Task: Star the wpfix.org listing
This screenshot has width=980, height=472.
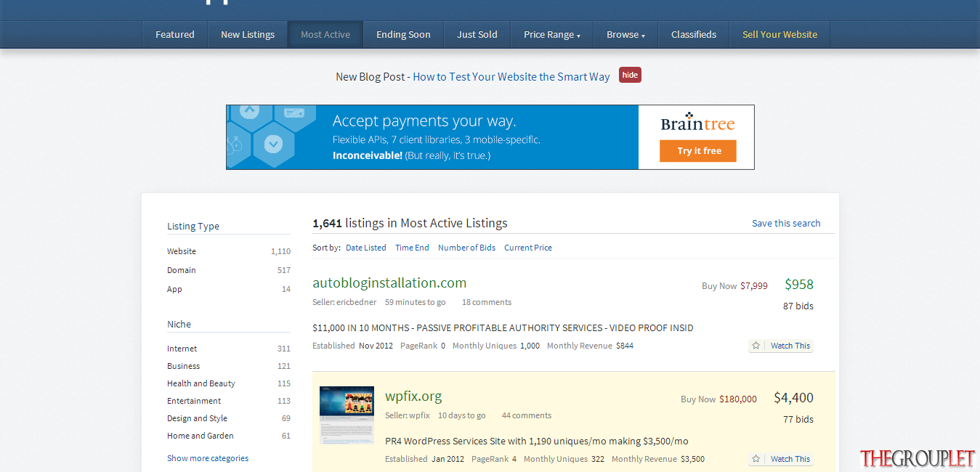Action: [756, 459]
